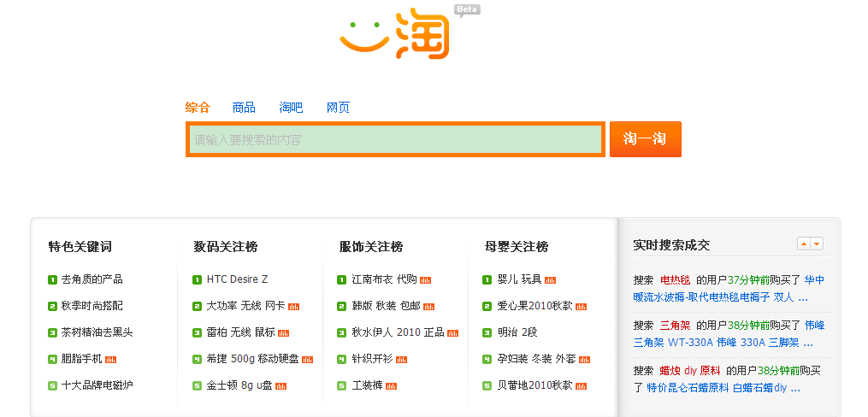This screenshot has height=417, width=868.
Task: Click the 数码关注榜 heading
Action: 226,247
